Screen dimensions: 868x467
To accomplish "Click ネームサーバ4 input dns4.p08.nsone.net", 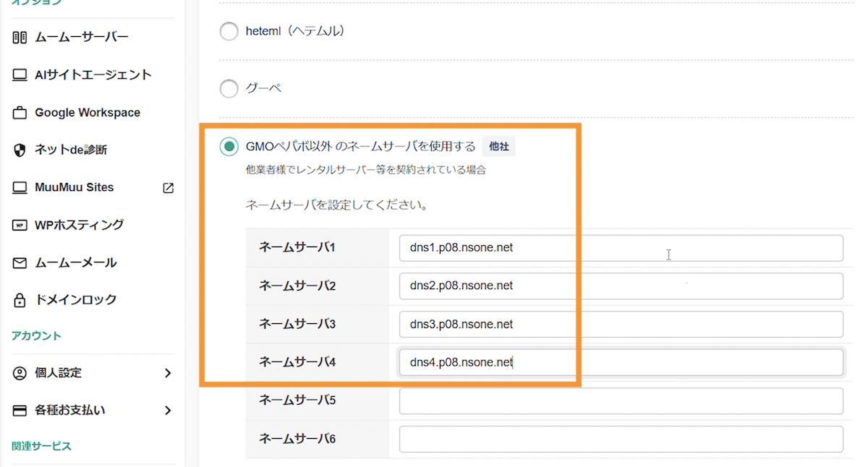I will point(621,362).
